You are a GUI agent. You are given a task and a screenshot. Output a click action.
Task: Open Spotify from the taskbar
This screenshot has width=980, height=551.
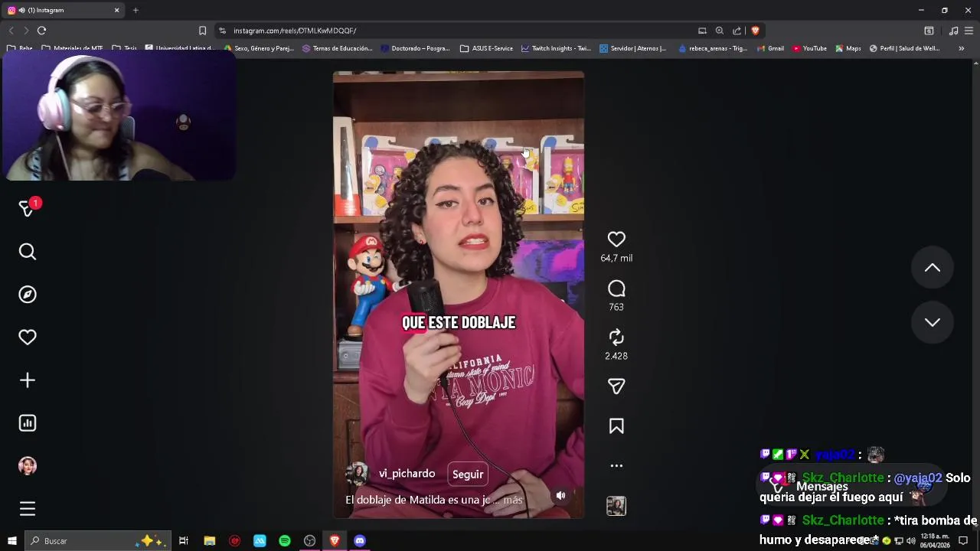coord(285,541)
